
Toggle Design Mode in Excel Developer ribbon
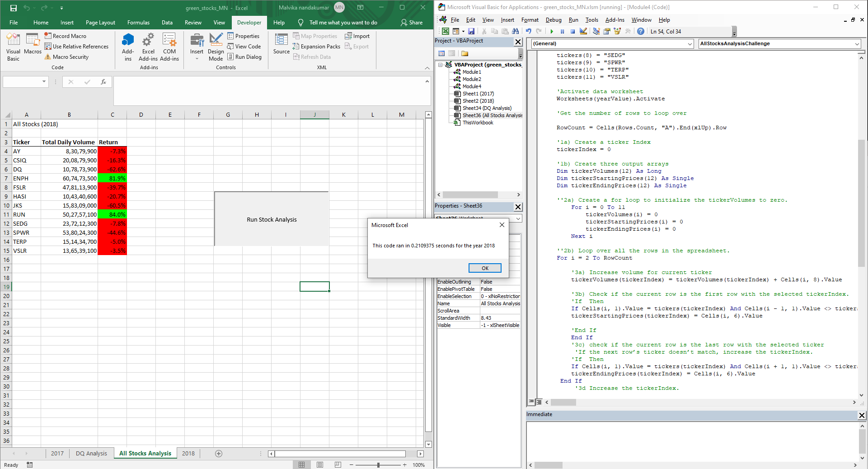coord(216,47)
